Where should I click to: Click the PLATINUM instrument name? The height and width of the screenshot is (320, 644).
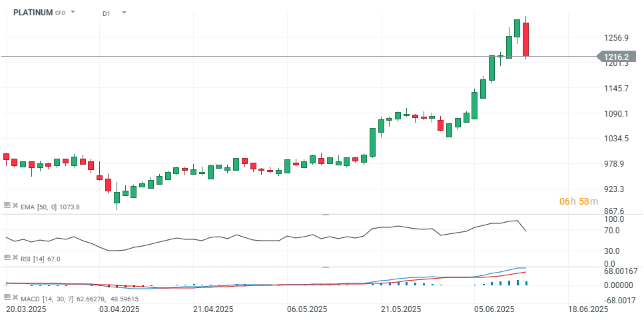tap(33, 13)
